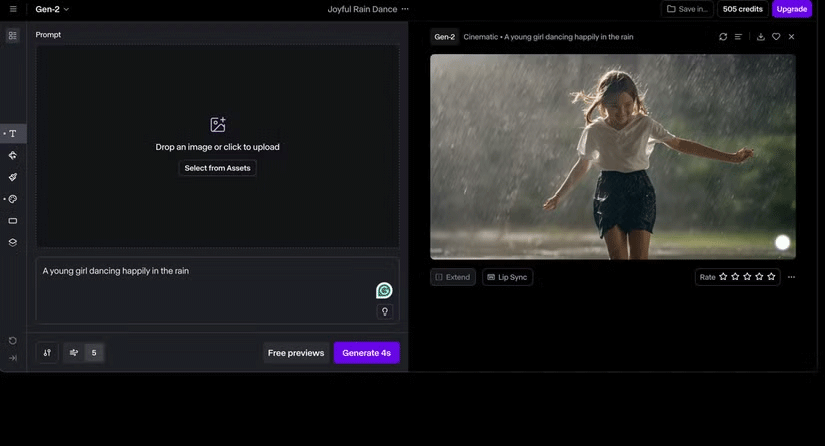
Task: Rate the video one star
Action: [723, 277]
